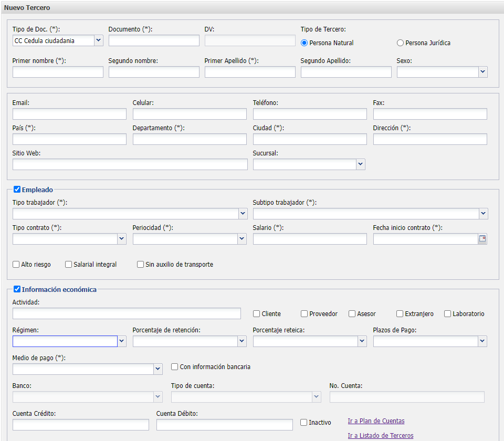Open the calendar picker for Fecha inicio contrato
The image size is (504, 441).
click(482, 239)
